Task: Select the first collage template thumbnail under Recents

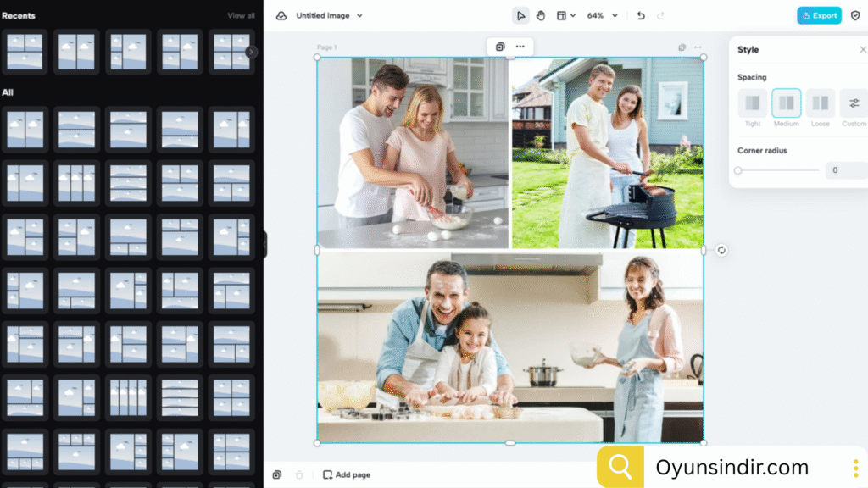Action: click(25, 52)
